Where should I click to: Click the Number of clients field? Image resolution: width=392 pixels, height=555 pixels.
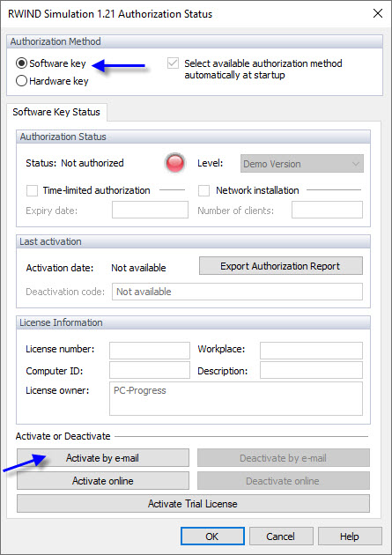click(x=327, y=210)
